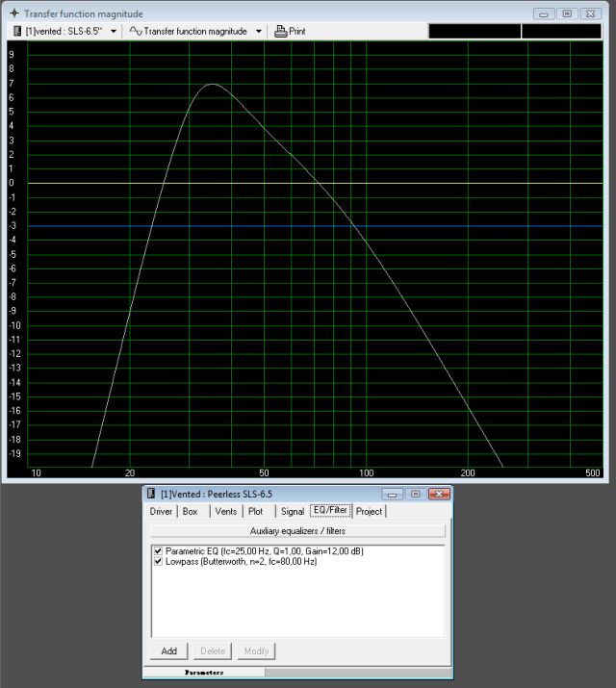The width and height of the screenshot is (616, 688).
Task: Switch to the Driver tab
Action: tap(161, 511)
